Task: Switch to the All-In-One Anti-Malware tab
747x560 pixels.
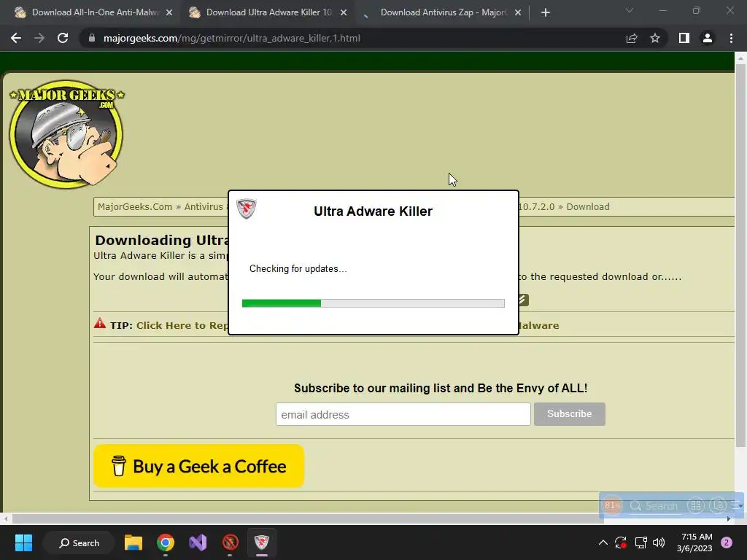Action: (94, 12)
